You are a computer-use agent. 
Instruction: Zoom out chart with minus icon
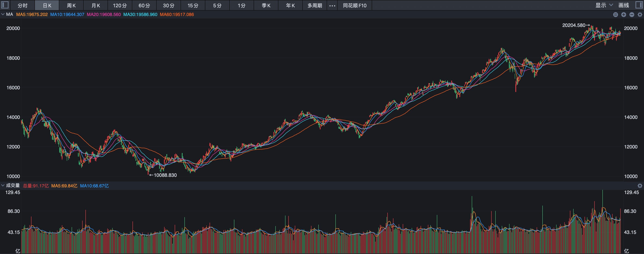point(632,14)
